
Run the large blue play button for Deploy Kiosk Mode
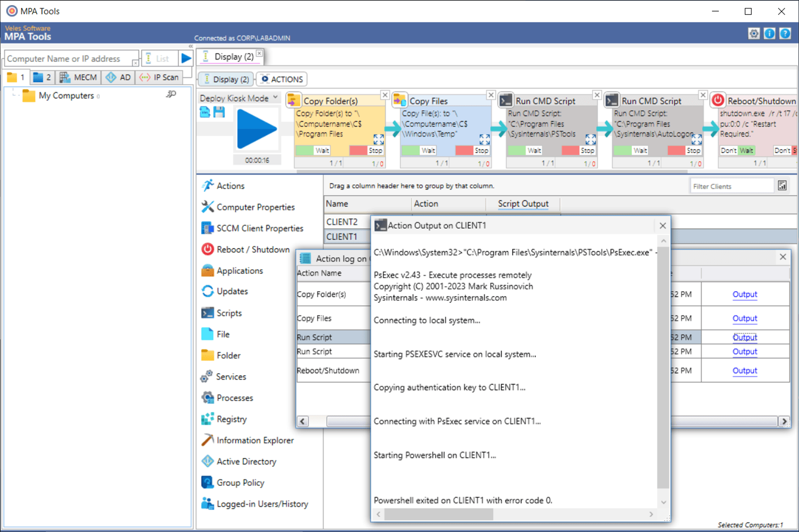[257, 129]
